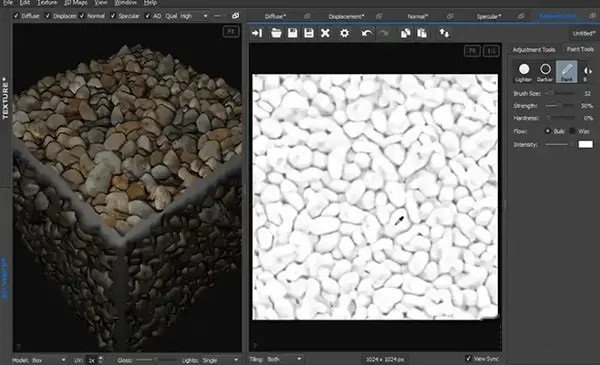Image resolution: width=600 pixels, height=365 pixels.
Task: Toggle the AO checkbox
Action: [x=148, y=16]
